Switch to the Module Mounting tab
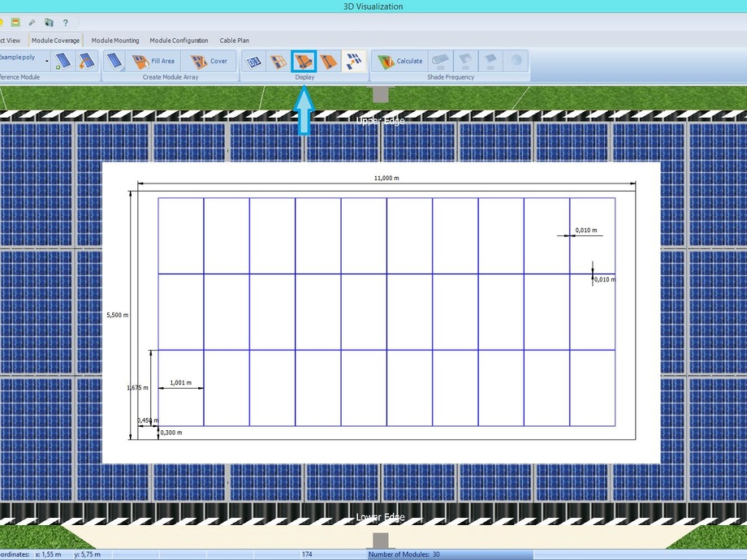 (114, 40)
